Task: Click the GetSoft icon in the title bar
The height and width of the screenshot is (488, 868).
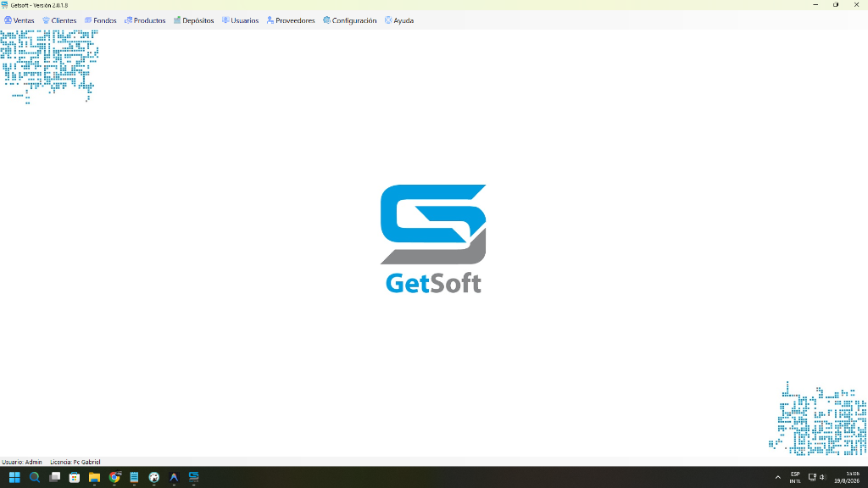Action: pos(4,5)
